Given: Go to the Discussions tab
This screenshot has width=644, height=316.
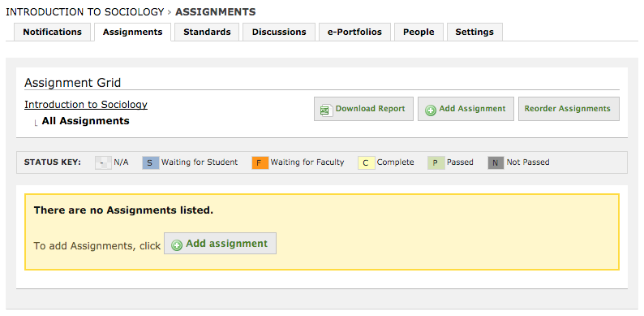Looking at the screenshot, I should coord(279,32).
